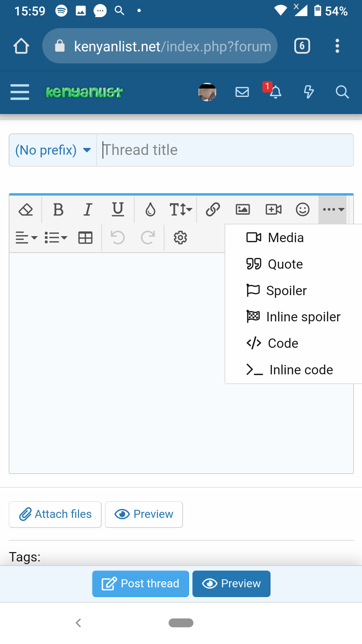The image size is (362, 644).
Task: Open the (No prefix) dropdown
Action: (53, 150)
